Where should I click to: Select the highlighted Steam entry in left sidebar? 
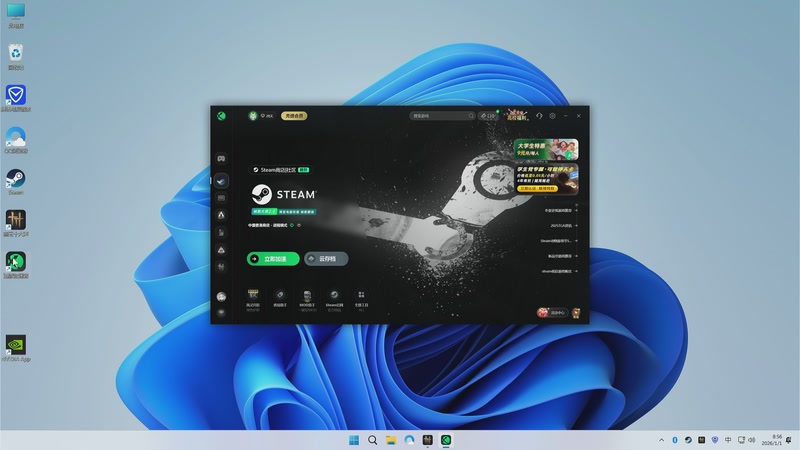click(x=221, y=181)
